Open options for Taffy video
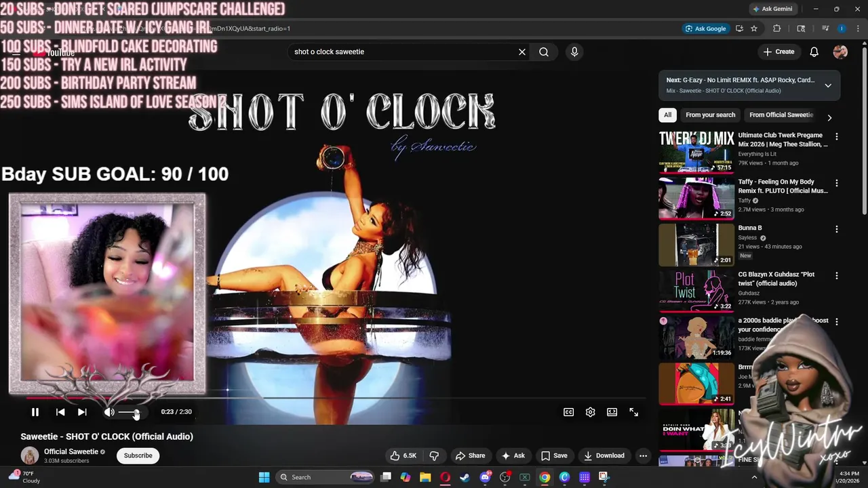Image resolution: width=868 pixels, height=488 pixels. click(x=837, y=183)
